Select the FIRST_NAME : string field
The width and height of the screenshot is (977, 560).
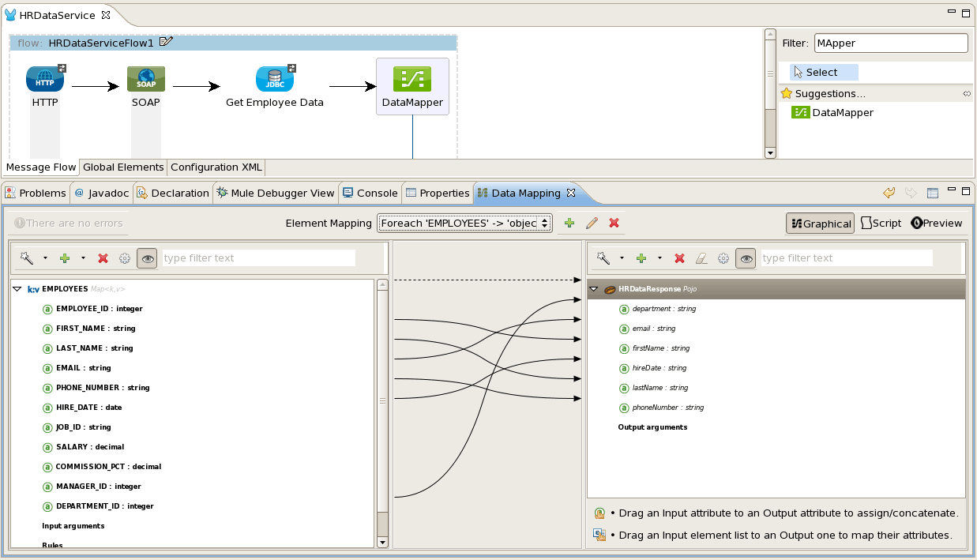[88, 329]
